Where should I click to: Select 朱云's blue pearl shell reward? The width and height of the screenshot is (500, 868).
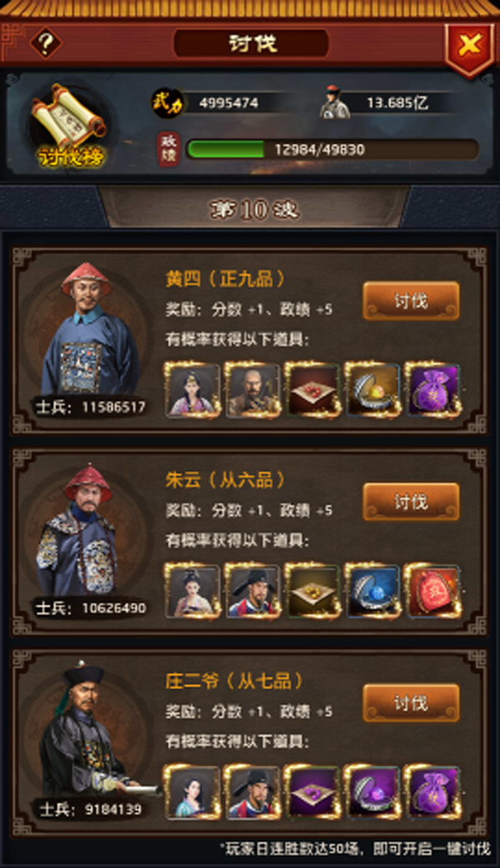372,591
